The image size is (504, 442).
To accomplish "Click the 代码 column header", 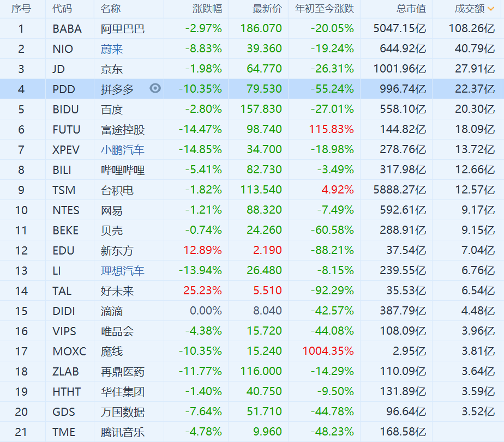I will (62, 9).
